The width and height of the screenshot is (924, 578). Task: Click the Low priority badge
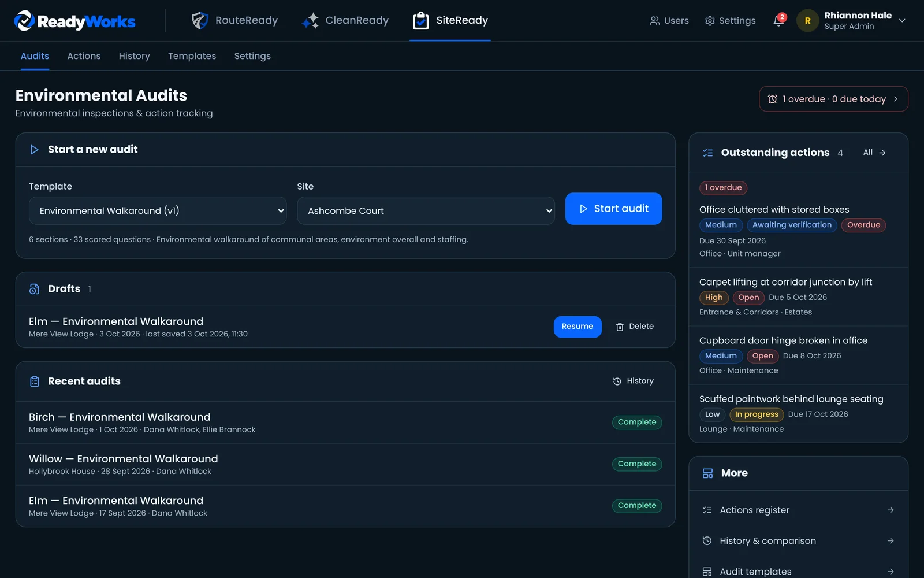(713, 414)
